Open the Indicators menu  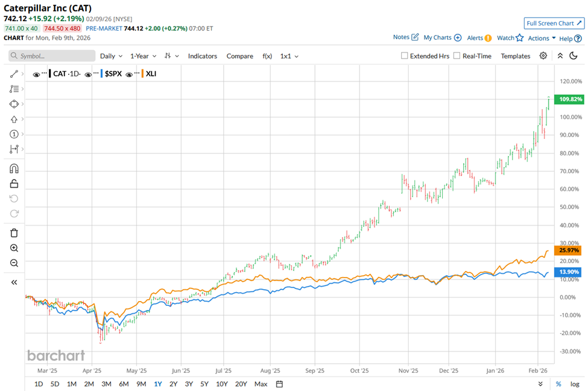click(202, 56)
